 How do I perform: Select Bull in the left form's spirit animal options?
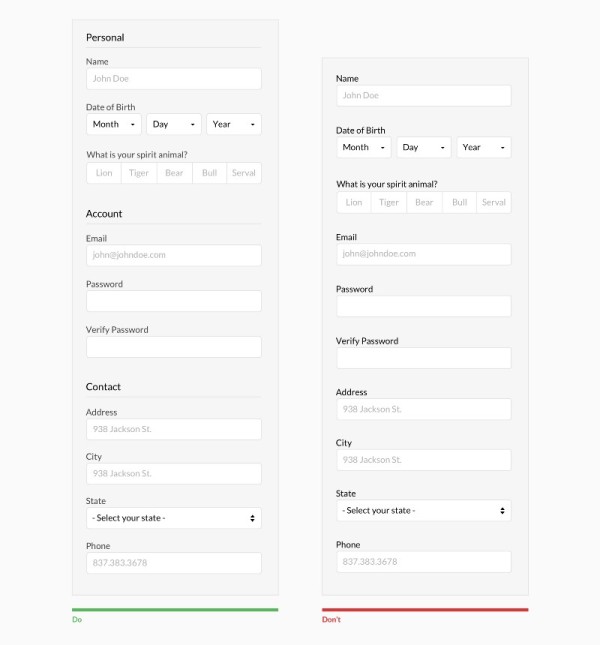[x=209, y=173]
